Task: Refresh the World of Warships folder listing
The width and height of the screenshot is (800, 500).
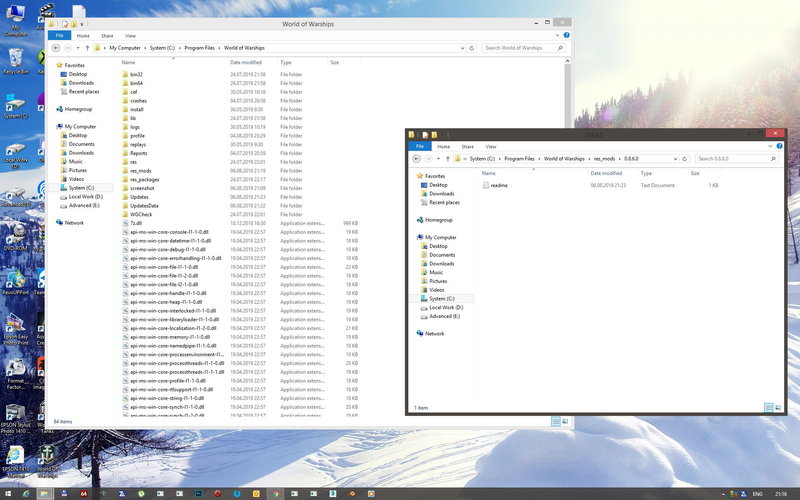Action: click(471, 48)
